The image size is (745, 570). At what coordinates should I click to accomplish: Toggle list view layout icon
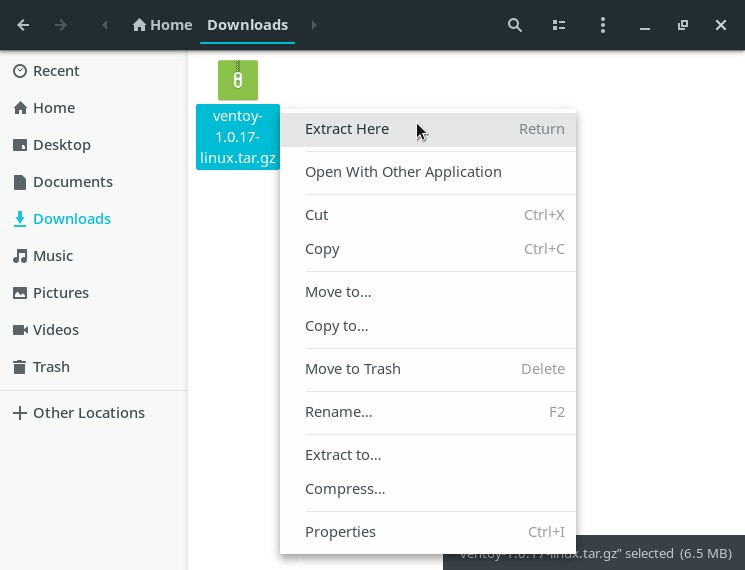point(559,25)
